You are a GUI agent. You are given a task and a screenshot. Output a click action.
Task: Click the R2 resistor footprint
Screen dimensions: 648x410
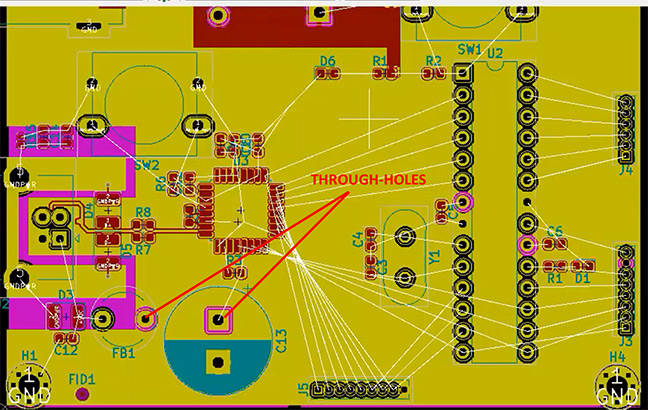432,74
